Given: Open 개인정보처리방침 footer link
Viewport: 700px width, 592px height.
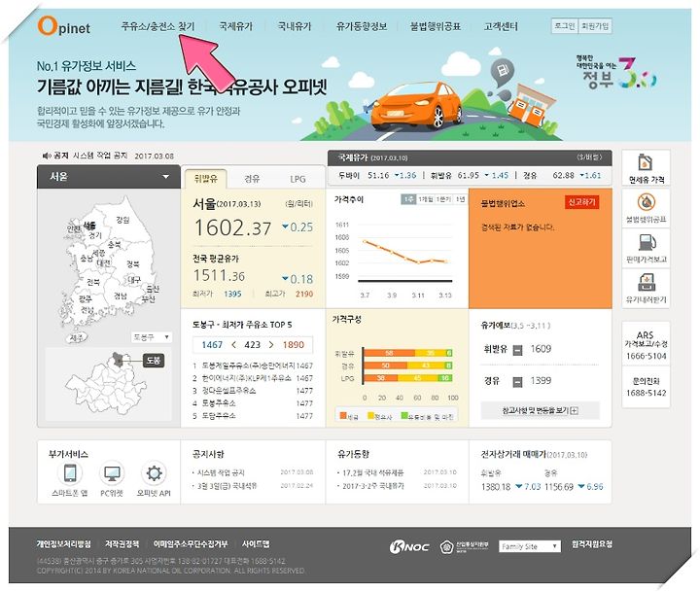Looking at the screenshot, I should point(64,543).
